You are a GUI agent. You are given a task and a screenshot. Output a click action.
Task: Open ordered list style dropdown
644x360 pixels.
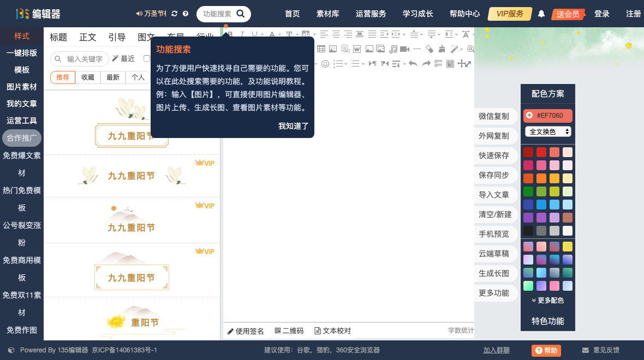346,64
